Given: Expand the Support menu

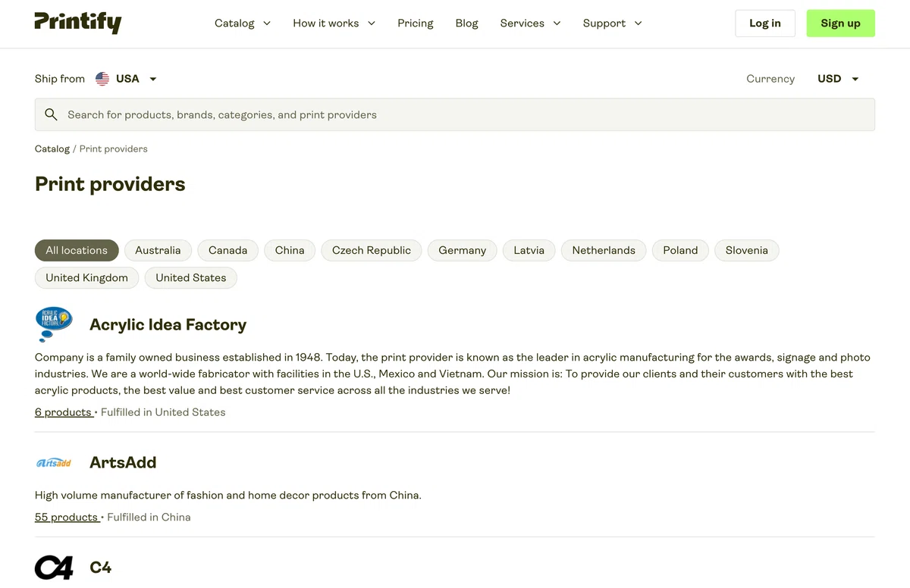Looking at the screenshot, I should pos(613,23).
